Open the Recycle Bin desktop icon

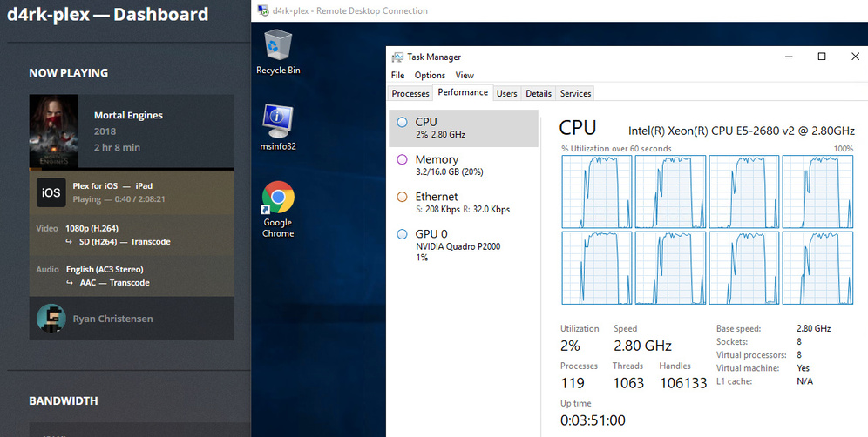[278, 51]
